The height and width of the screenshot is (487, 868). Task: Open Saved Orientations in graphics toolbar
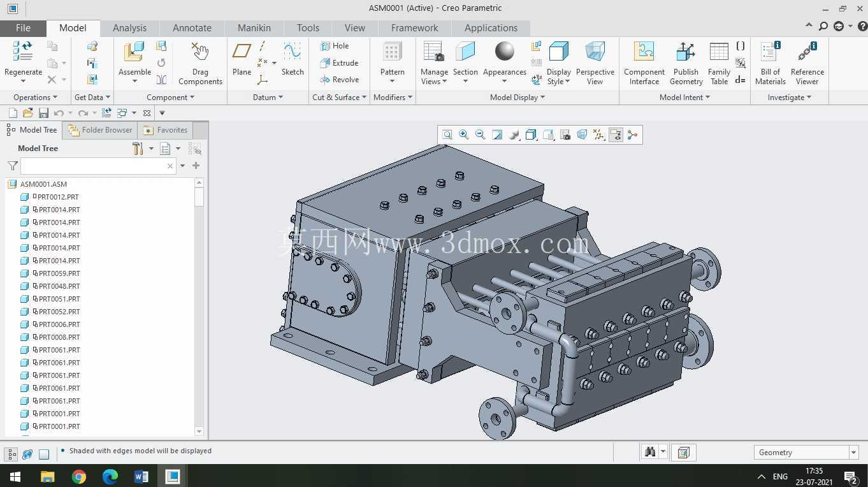click(548, 134)
